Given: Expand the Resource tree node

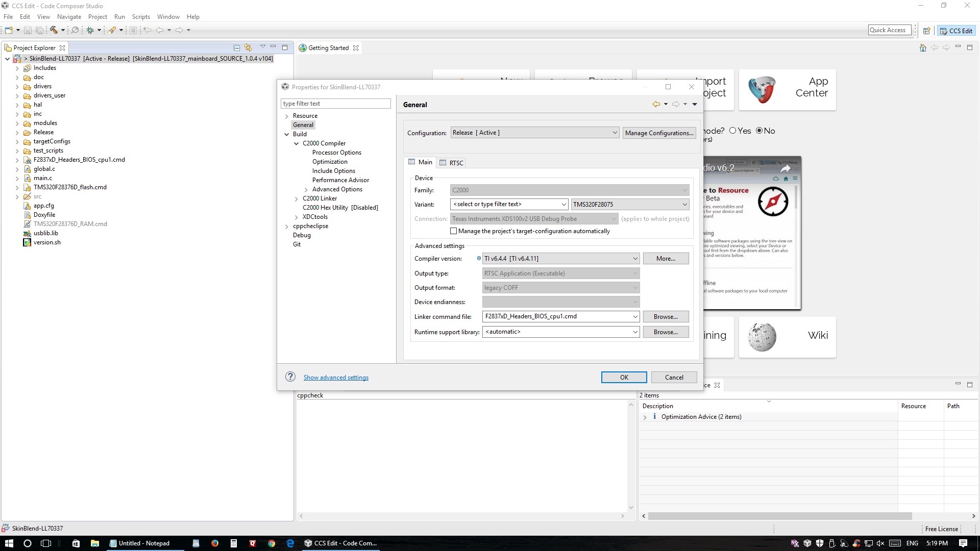Looking at the screenshot, I should (287, 116).
